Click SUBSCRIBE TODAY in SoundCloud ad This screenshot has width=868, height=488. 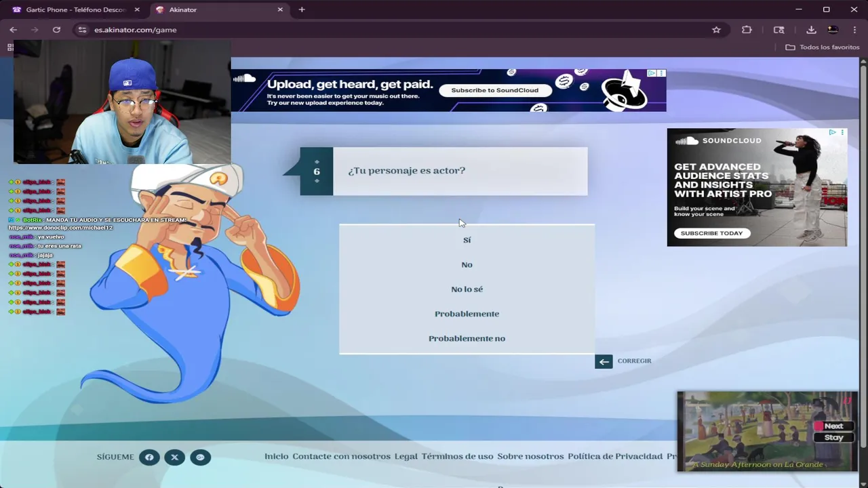click(711, 233)
